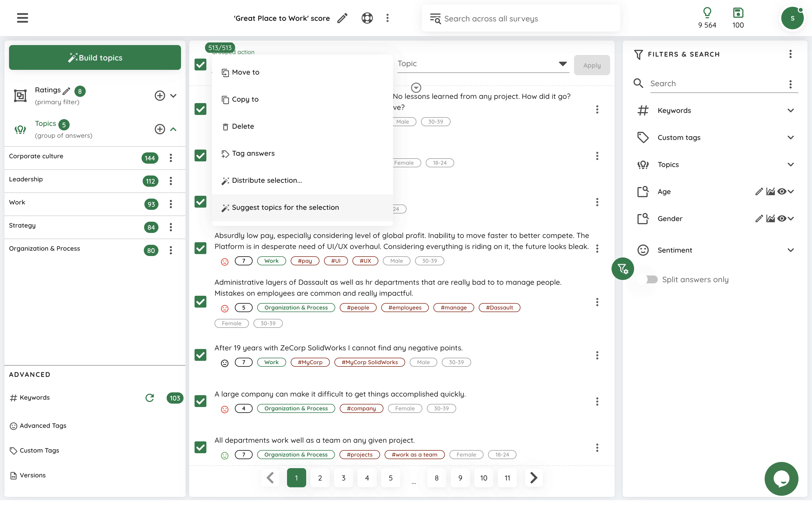Hide the Gender filter via eye icon
812x507 pixels.
click(x=782, y=219)
